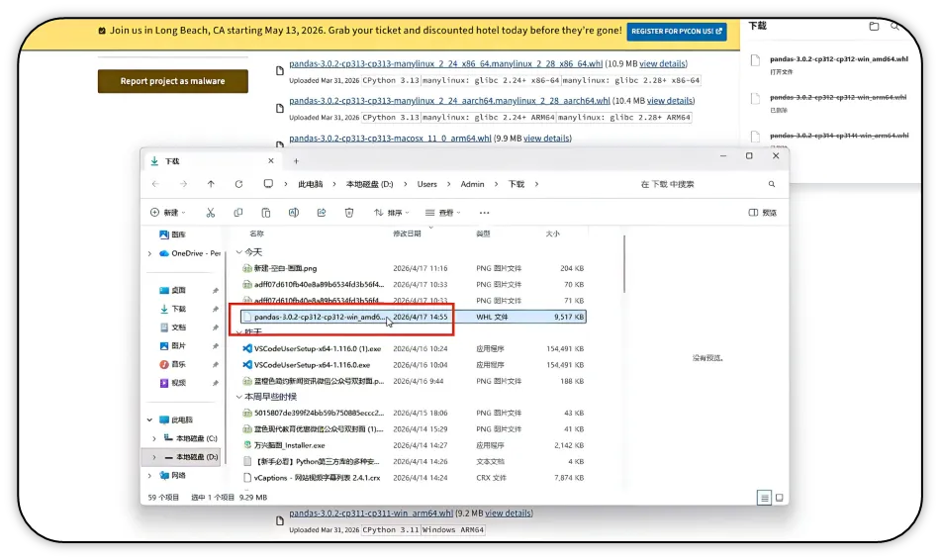Select 此电脑 in the address breadcrumb
Image resolution: width=940 pixels, height=560 pixels.
[311, 184]
